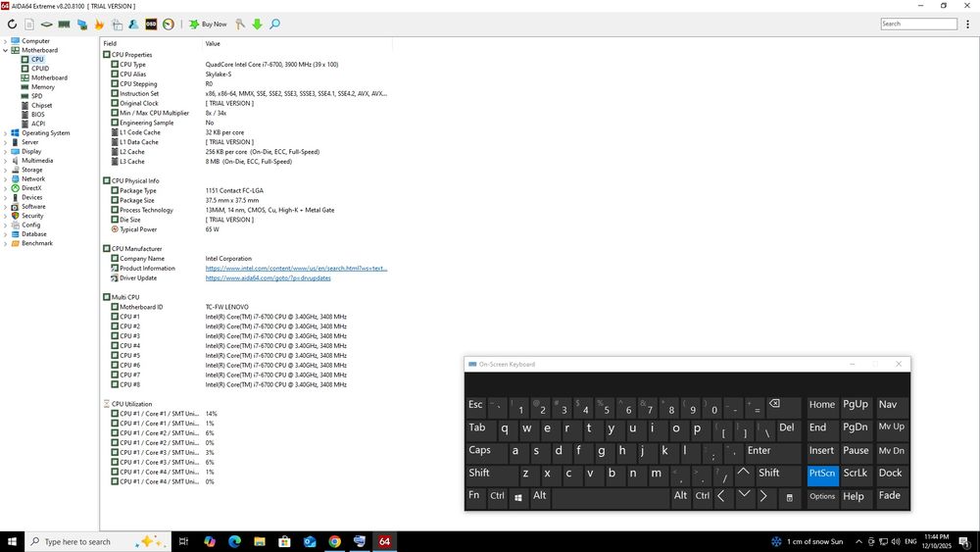980x552 pixels.
Task: Collapse the Motherboard tree node
Action: (6, 51)
